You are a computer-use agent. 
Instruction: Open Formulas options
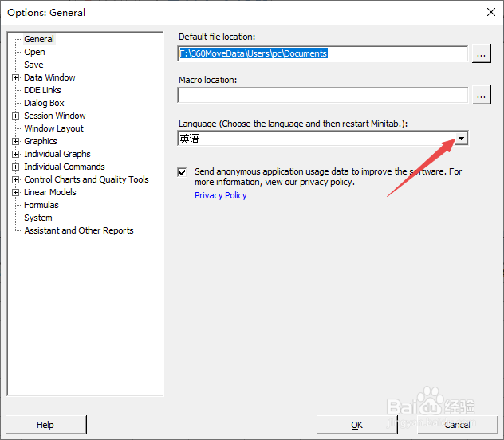tap(41, 205)
